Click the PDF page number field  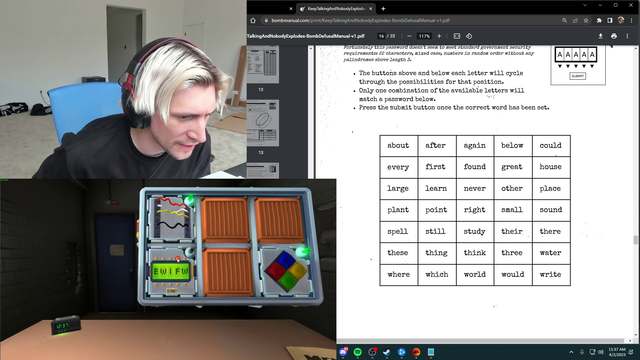[x=381, y=36]
